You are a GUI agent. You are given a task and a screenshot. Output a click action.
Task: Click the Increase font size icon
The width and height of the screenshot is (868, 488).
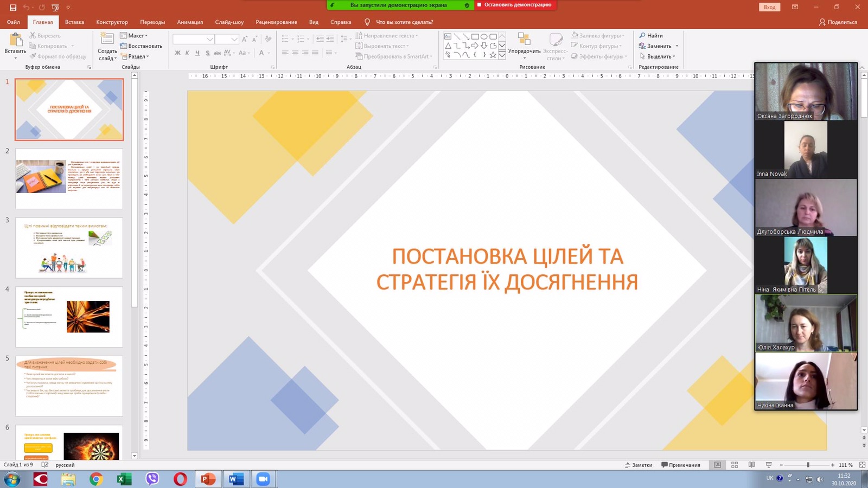245,39
